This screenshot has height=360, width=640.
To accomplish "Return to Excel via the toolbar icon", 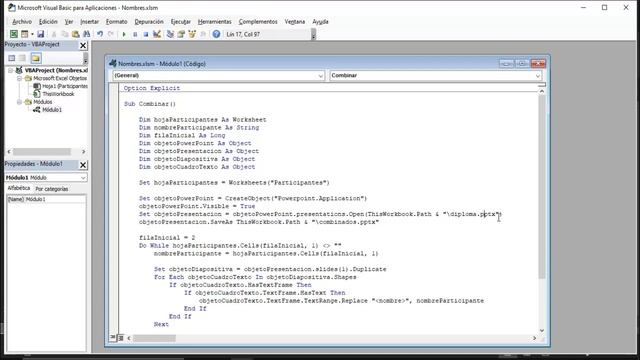I will point(14,34).
